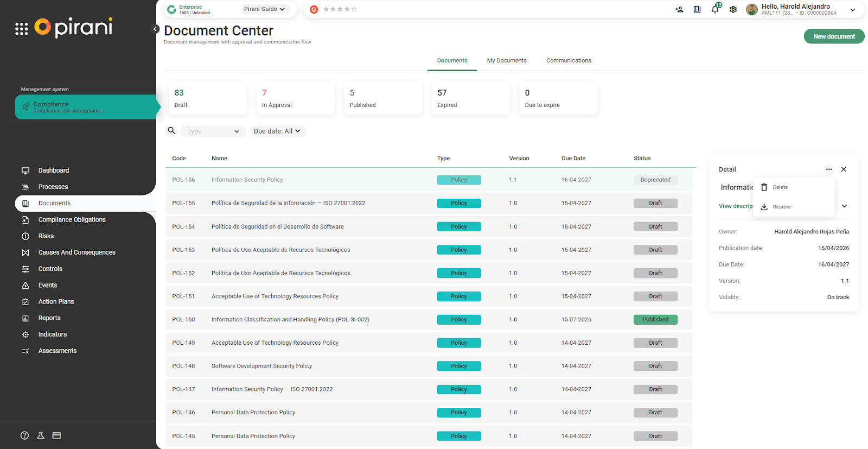Expand the user profile chevron menu
Viewport: 868px width, 449px height.
pos(852,10)
